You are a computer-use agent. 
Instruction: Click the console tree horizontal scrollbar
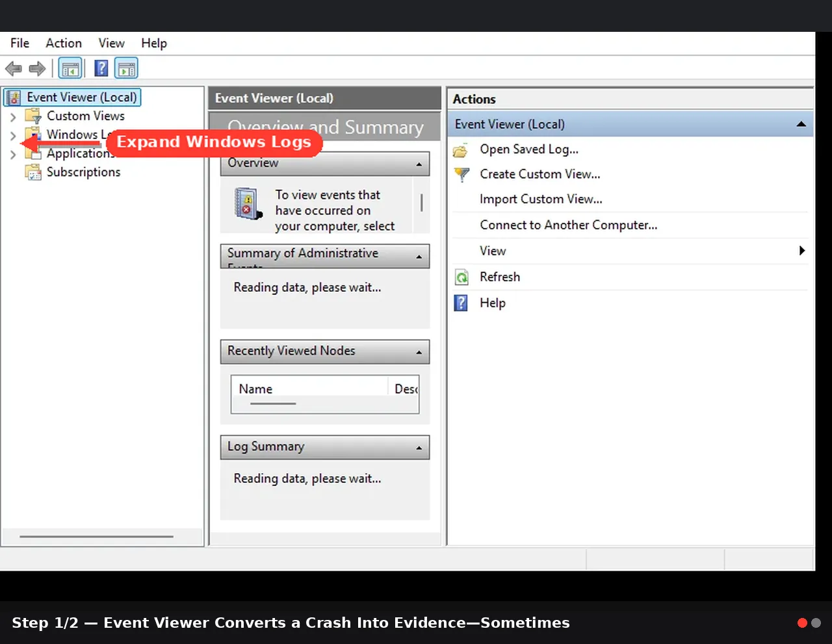96,537
